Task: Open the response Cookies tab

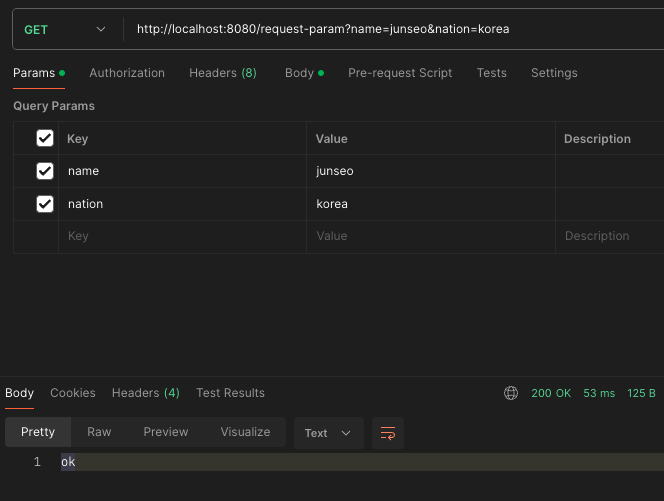Action: 73,393
